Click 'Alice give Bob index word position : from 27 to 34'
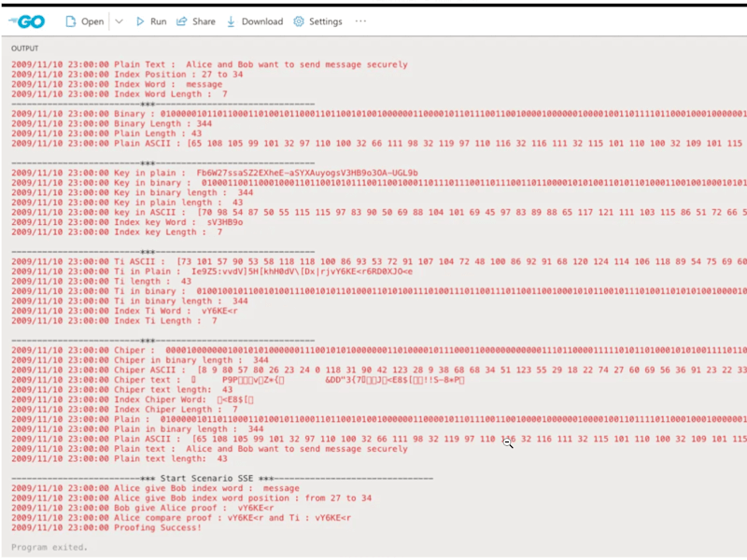Screen dimensions: 747x560 tap(191, 498)
